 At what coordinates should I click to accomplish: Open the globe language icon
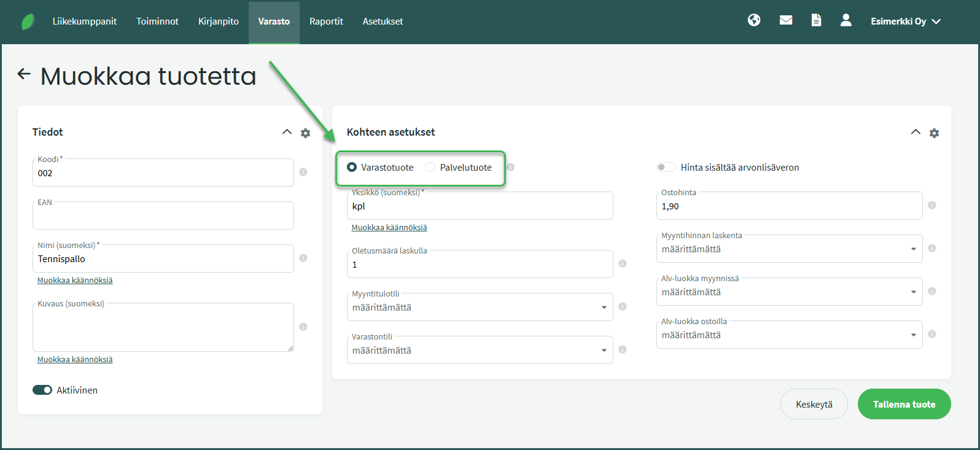(x=754, y=21)
